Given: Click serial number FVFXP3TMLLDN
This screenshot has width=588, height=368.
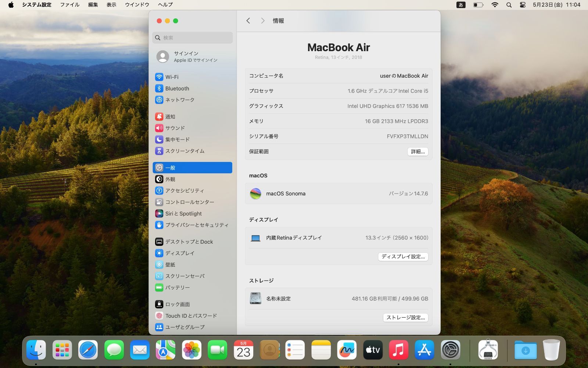Looking at the screenshot, I should pyautogui.click(x=407, y=136).
